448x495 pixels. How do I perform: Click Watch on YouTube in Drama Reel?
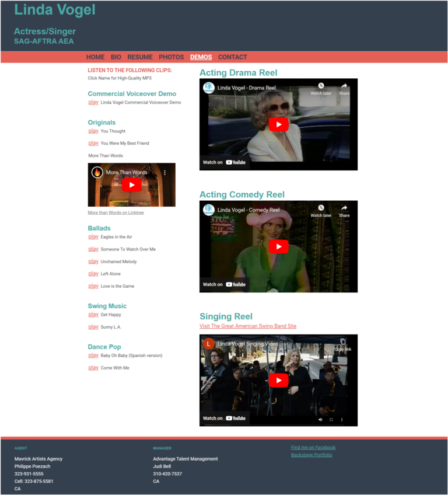(225, 162)
